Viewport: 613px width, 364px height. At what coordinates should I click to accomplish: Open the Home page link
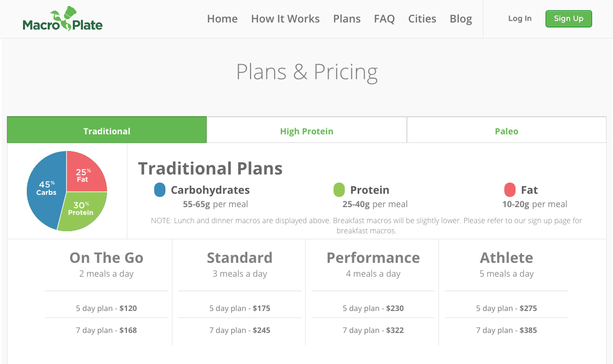pos(222,19)
